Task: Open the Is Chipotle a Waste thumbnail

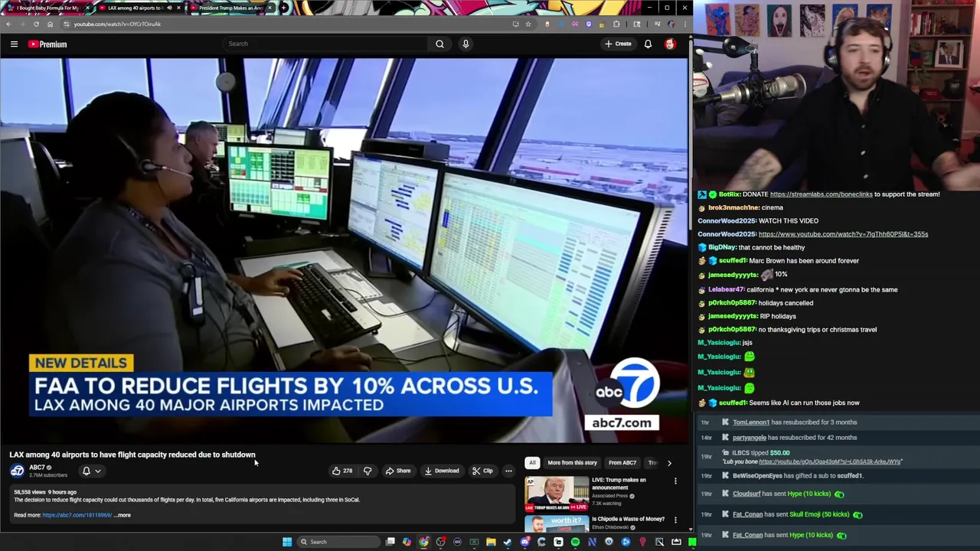Action: coord(557,525)
